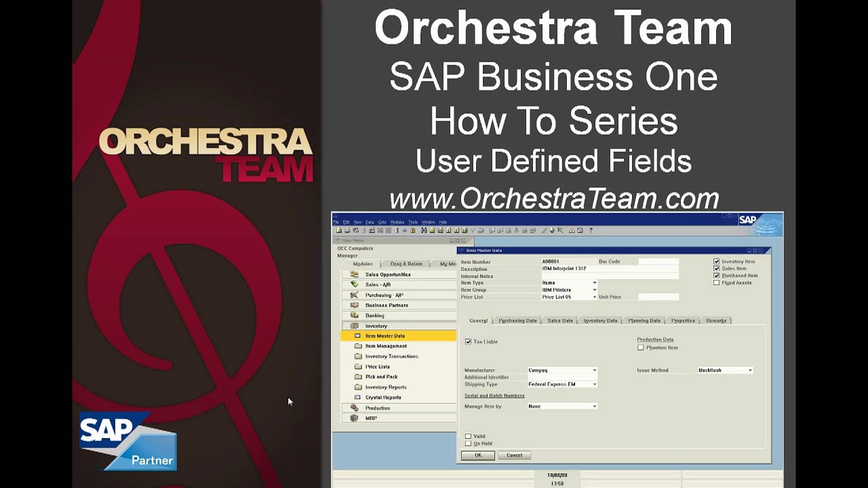Switch to the Properties tab
Screen dimensions: 868x488
[x=683, y=321]
